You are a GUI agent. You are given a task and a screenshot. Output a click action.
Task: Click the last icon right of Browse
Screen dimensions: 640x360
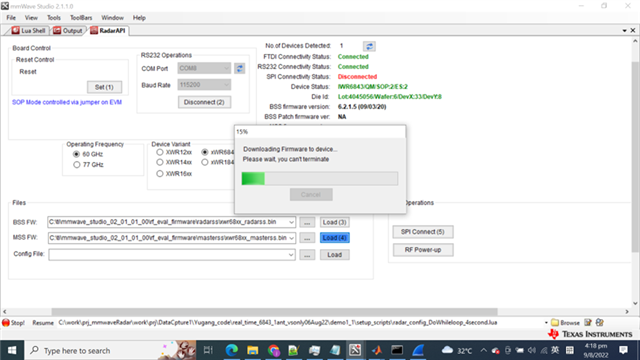click(x=600, y=322)
